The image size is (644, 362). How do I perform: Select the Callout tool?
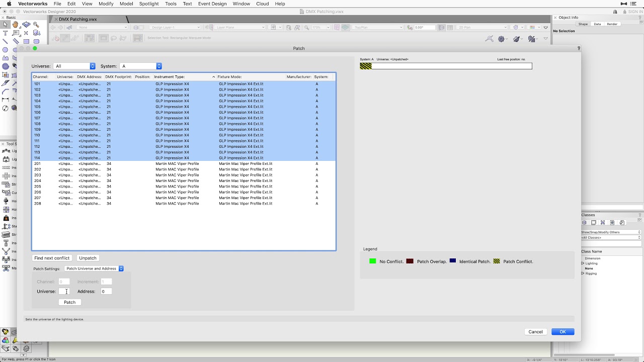(x=16, y=33)
